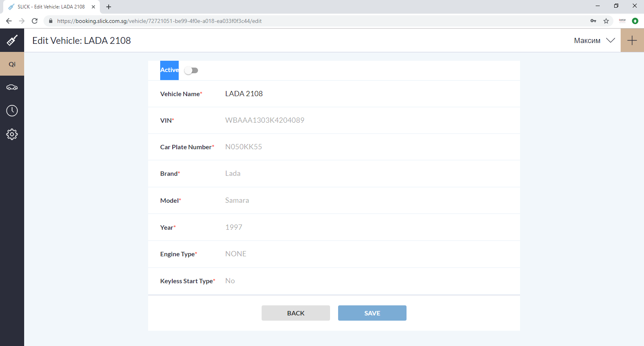Reload the page with refresh icon

click(x=35, y=21)
